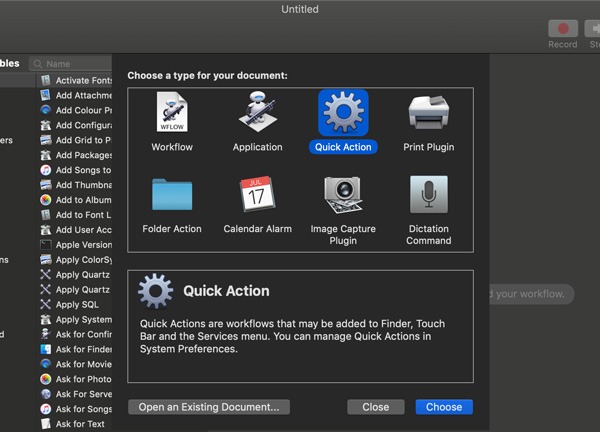Click the Add Colour Pr action icon

coord(46,110)
